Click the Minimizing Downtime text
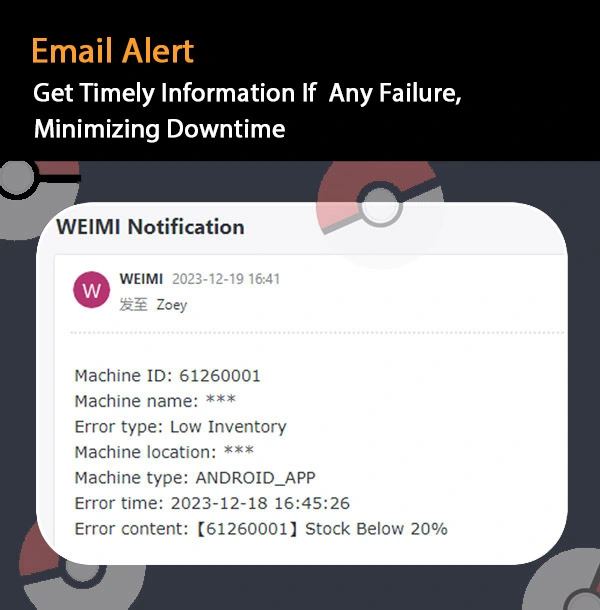600x610 pixels. (x=160, y=129)
